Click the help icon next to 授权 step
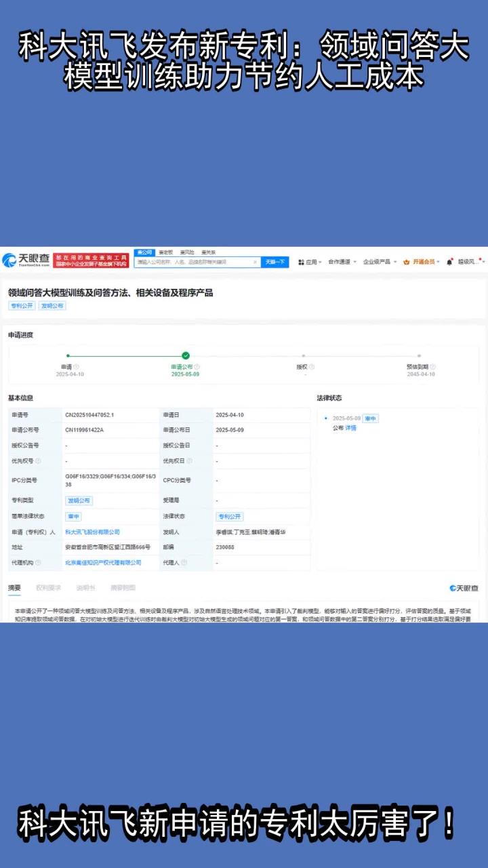Screen dimensions: 488x868 tap(310, 367)
